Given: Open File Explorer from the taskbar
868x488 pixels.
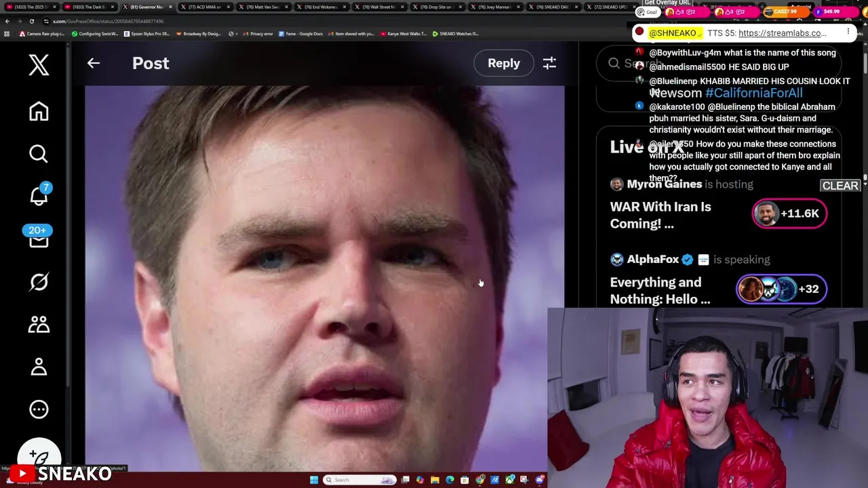Looking at the screenshot, I should (435, 480).
